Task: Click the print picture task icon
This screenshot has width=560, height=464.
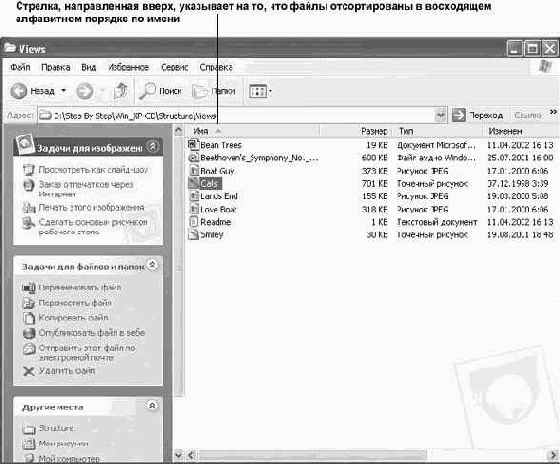Action: click(x=29, y=208)
